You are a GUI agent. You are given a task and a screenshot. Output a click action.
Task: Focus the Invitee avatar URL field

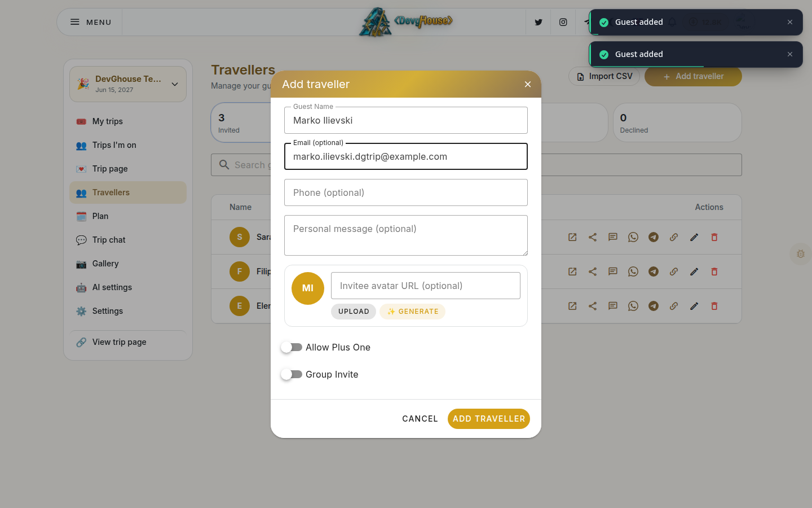pos(426,286)
